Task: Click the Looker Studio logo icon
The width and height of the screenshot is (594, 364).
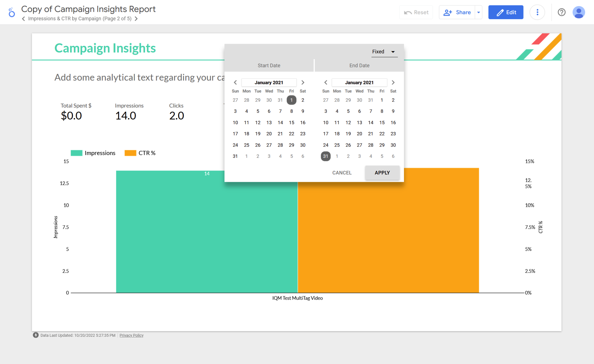Action: 11,12
